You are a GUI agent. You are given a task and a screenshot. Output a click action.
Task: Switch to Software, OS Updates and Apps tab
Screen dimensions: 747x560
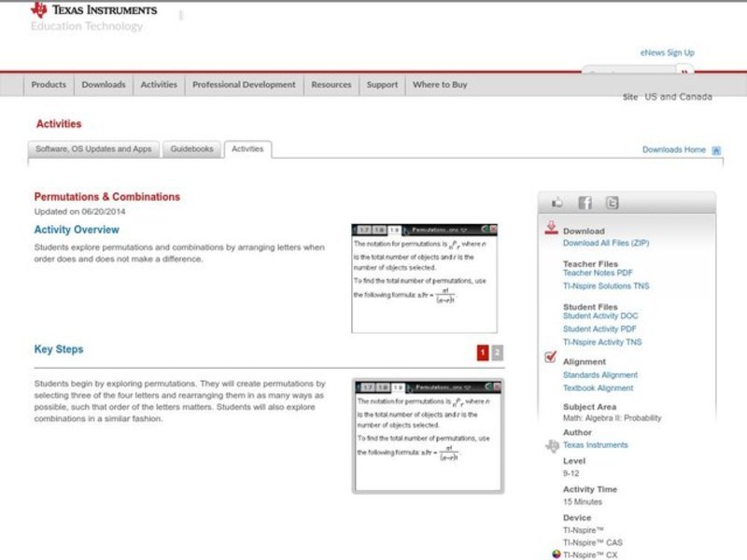pos(93,149)
